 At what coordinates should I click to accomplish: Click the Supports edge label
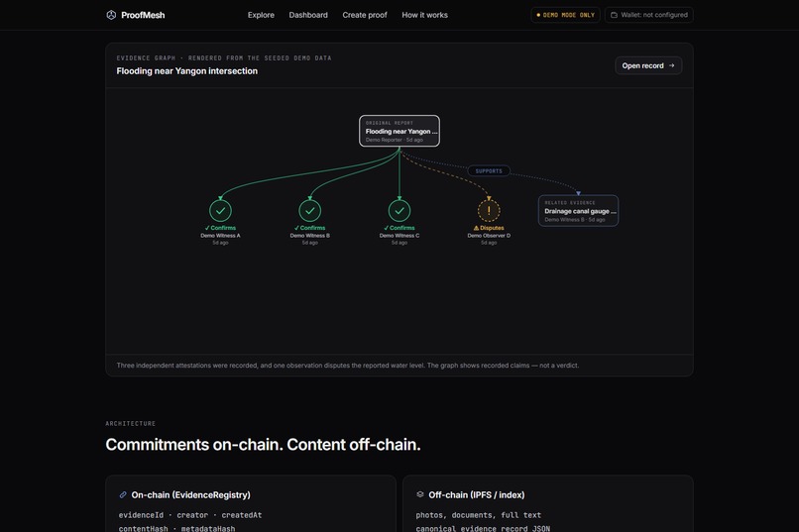pyautogui.click(x=489, y=171)
